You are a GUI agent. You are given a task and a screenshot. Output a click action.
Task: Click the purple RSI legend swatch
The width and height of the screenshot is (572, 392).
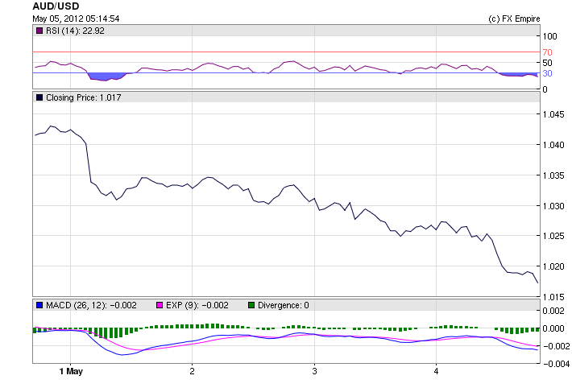click(x=39, y=31)
